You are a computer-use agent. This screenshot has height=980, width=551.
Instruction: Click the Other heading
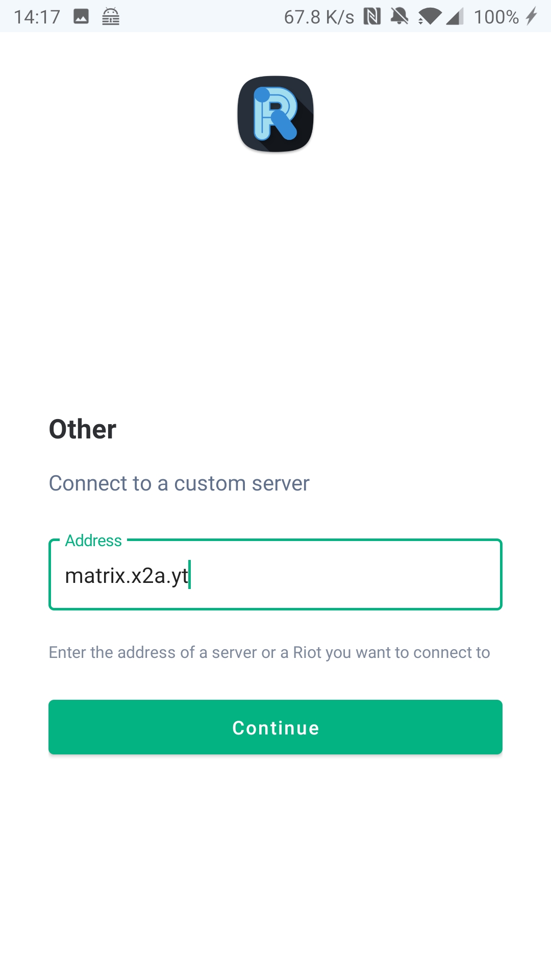83,429
